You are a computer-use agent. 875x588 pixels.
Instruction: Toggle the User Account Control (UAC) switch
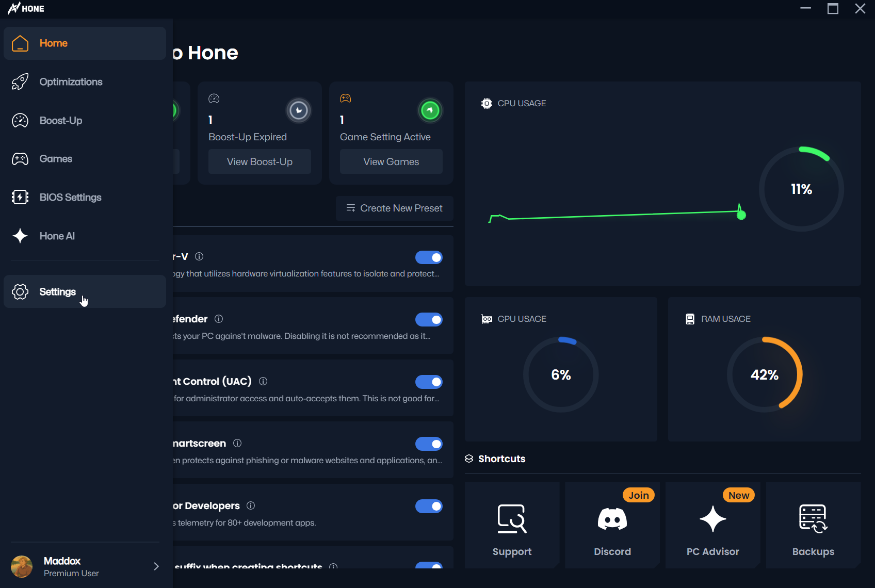point(429,382)
